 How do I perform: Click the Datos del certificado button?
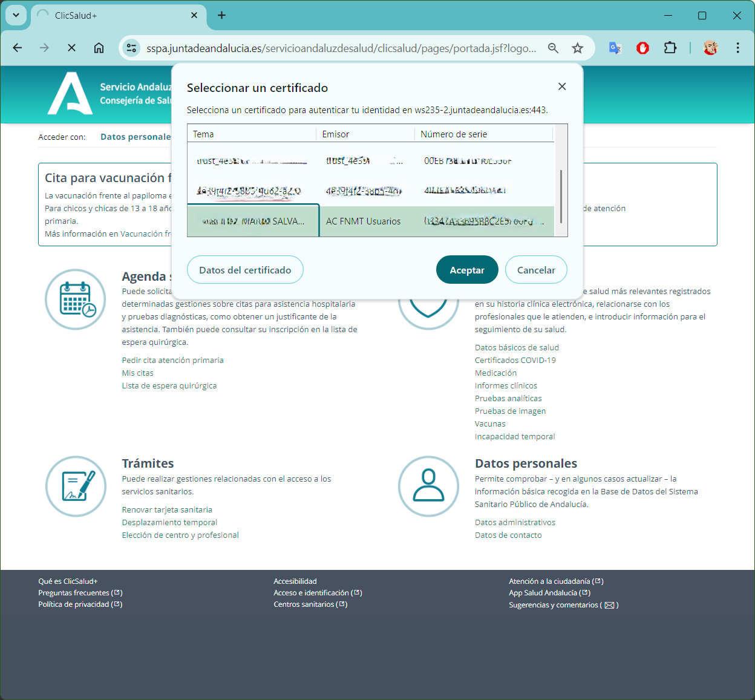(x=245, y=270)
